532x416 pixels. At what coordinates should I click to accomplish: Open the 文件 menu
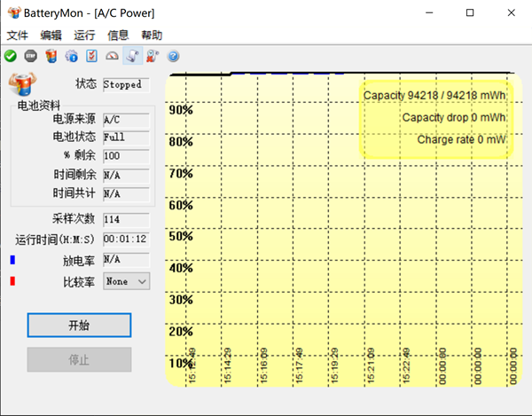pos(18,35)
